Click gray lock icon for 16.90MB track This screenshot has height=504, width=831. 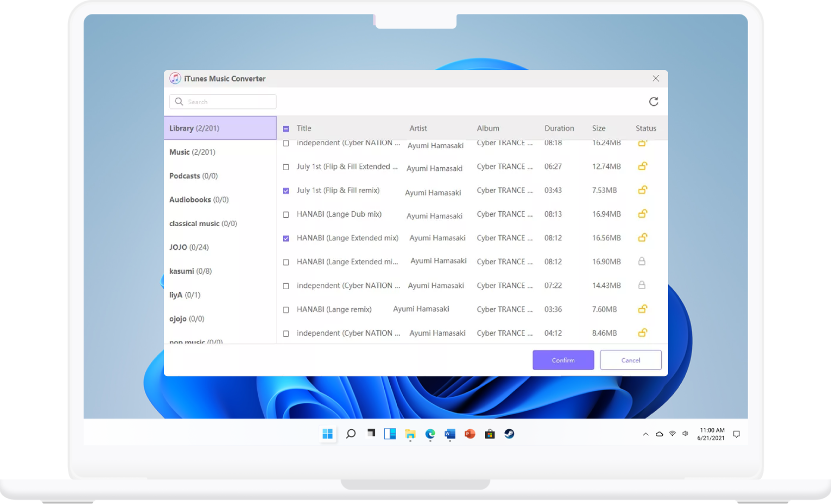(642, 261)
